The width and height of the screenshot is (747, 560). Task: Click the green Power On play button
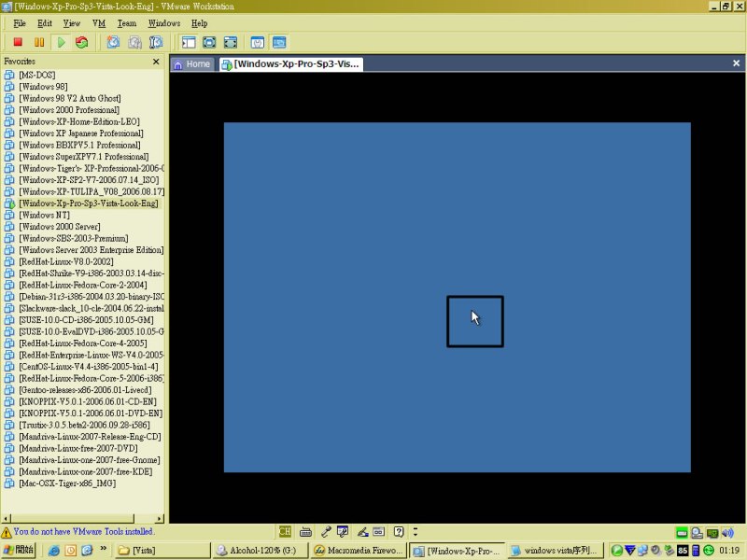[61, 42]
